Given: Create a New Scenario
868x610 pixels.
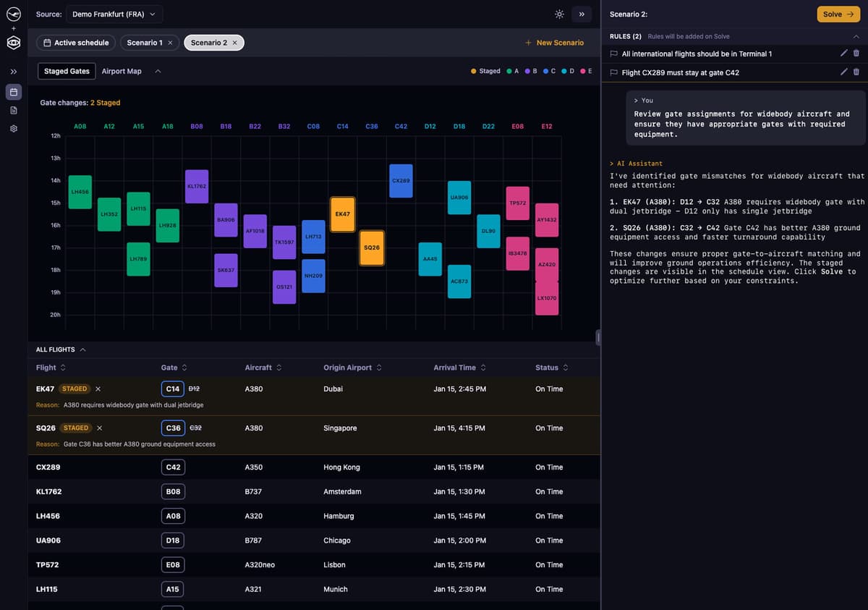Looking at the screenshot, I should [x=555, y=43].
